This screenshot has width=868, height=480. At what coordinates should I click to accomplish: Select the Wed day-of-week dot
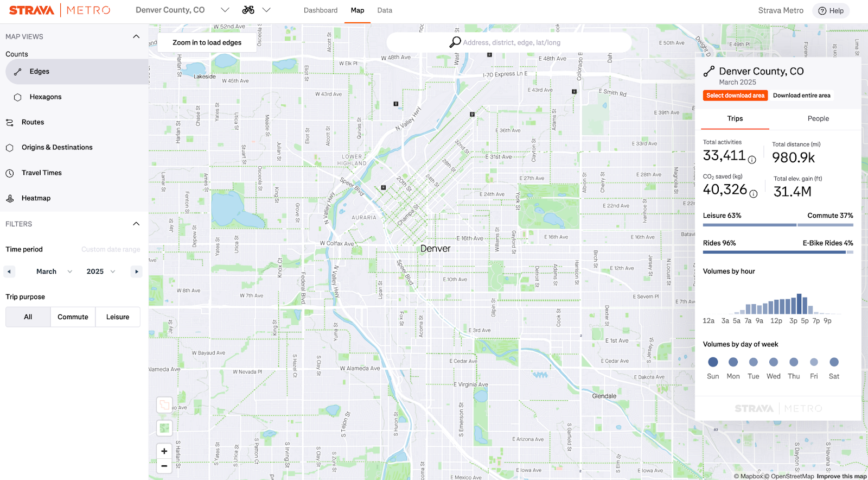pyautogui.click(x=774, y=362)
